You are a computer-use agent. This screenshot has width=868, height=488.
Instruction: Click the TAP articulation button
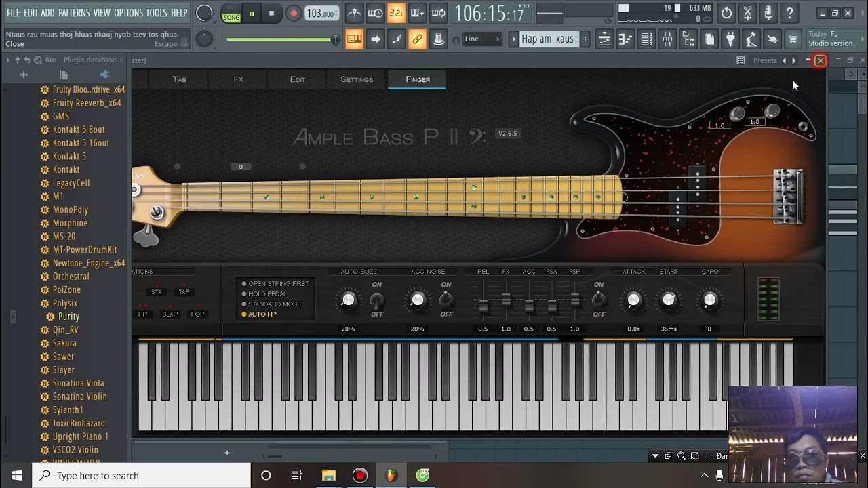click(x=184, y=292)
